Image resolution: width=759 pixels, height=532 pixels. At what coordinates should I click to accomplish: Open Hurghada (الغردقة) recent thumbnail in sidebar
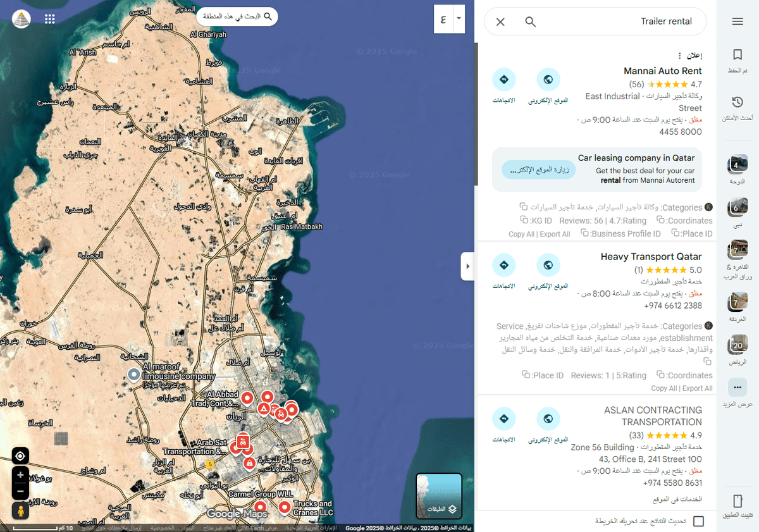737,302
